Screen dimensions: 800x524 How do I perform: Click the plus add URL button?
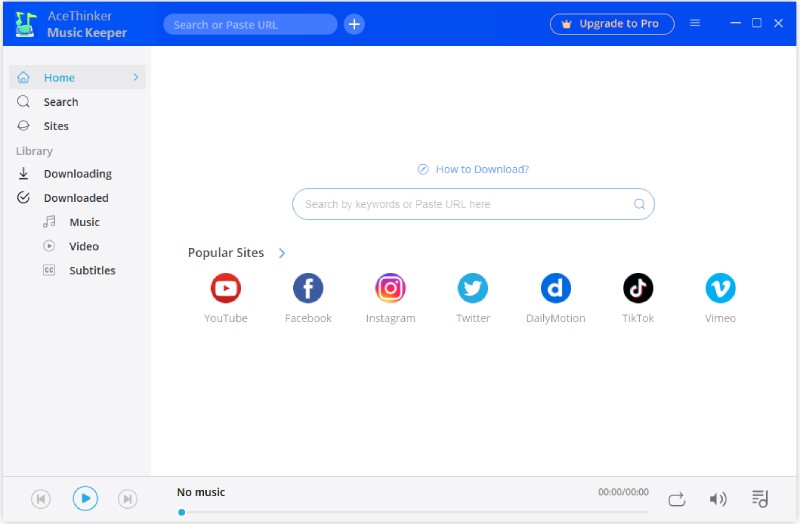point(354,24)
